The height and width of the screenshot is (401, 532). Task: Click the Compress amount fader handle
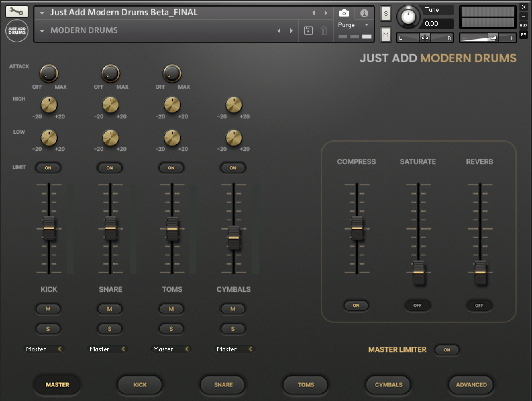click(357, 228)
